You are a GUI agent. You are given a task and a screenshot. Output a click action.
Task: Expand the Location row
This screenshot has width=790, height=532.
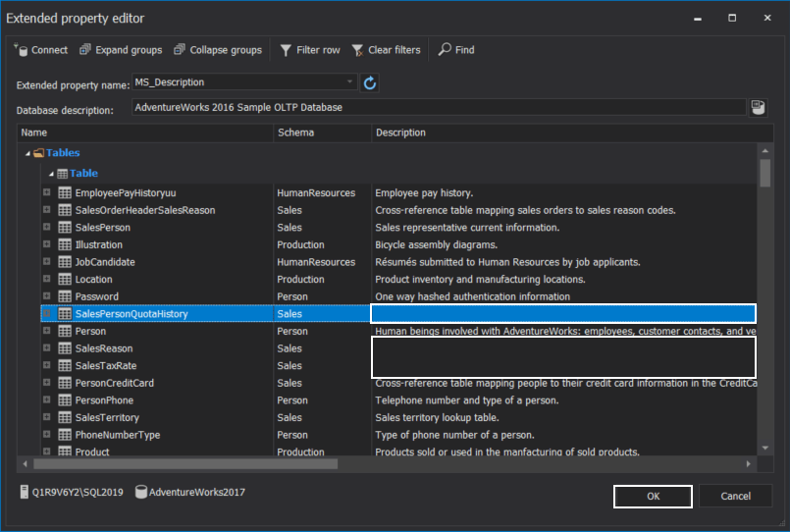[x=46, y=279]
